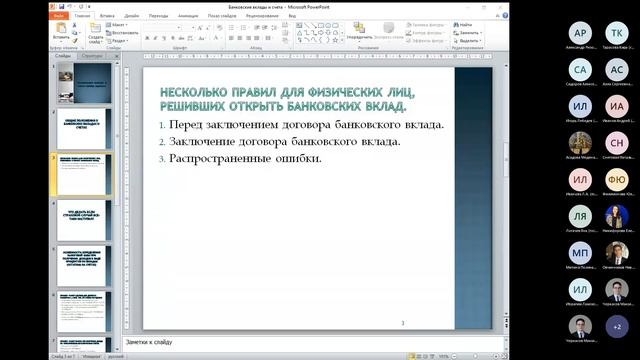The image size is (640, 360).
Task: Switch to the Transitions (Переходы) tab
Action: (158, 16)
